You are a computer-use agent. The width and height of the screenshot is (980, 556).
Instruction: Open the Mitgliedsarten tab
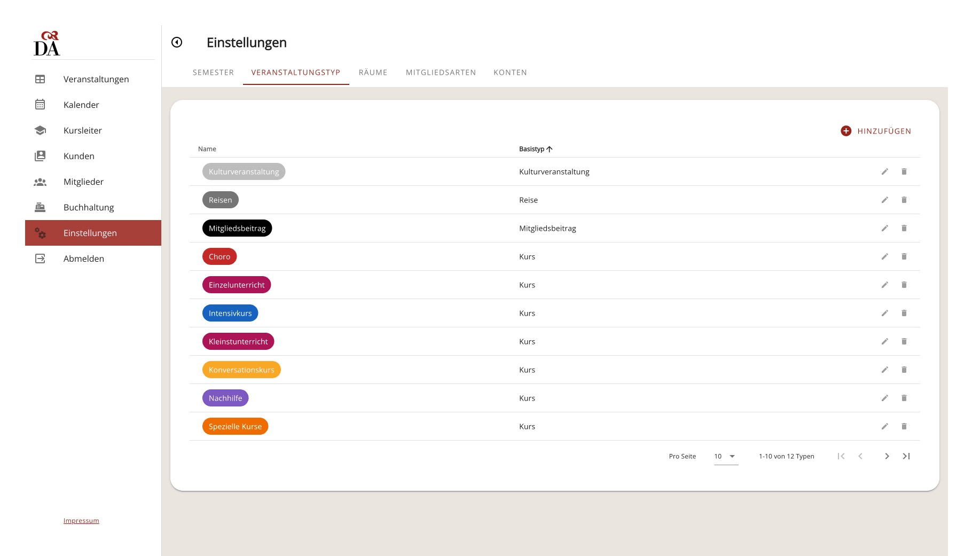point(441,73)
